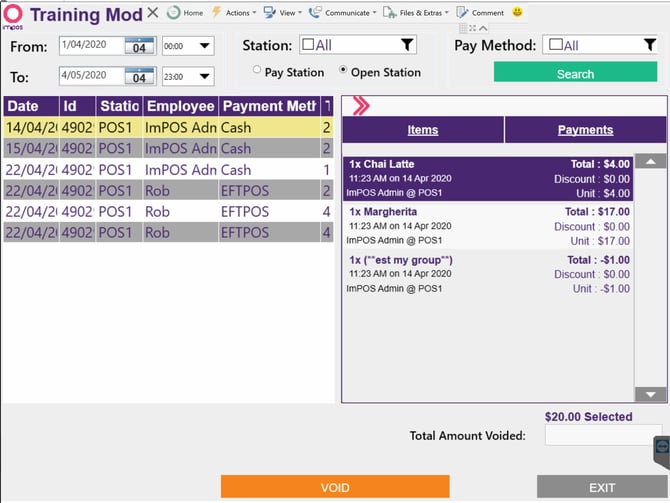This screenshot has width=670, height=503.
Task: Switch to the Payments tab
Action: pos(585,130)
